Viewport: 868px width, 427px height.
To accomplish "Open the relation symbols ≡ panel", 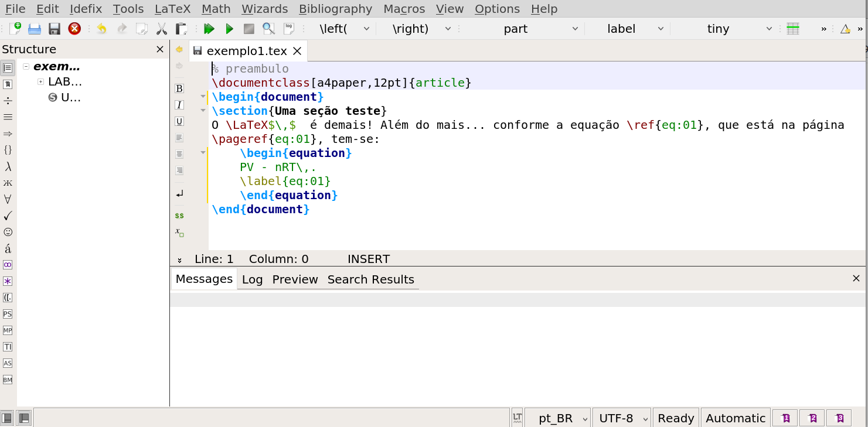I will pyautogui.click(x=8, y=117).
